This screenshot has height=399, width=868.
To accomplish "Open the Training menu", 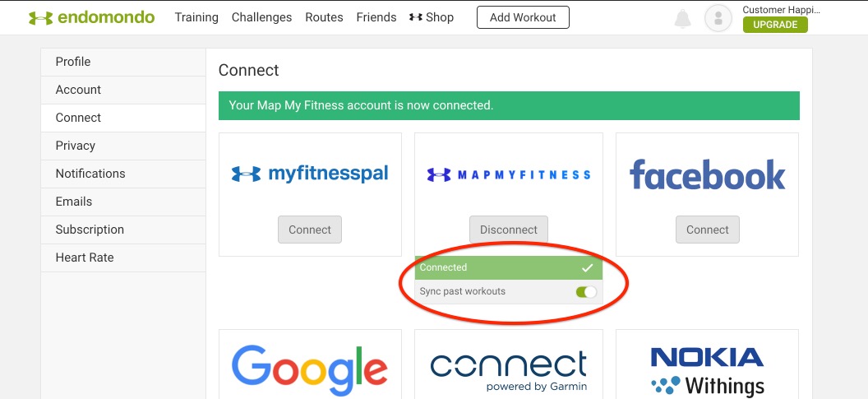I will [196, 17].
